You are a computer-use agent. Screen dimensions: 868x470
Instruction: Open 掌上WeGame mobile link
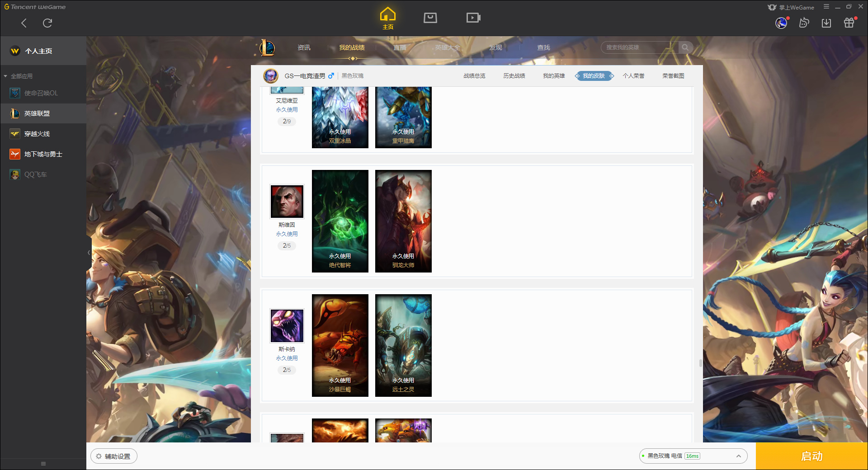[791, 7]
